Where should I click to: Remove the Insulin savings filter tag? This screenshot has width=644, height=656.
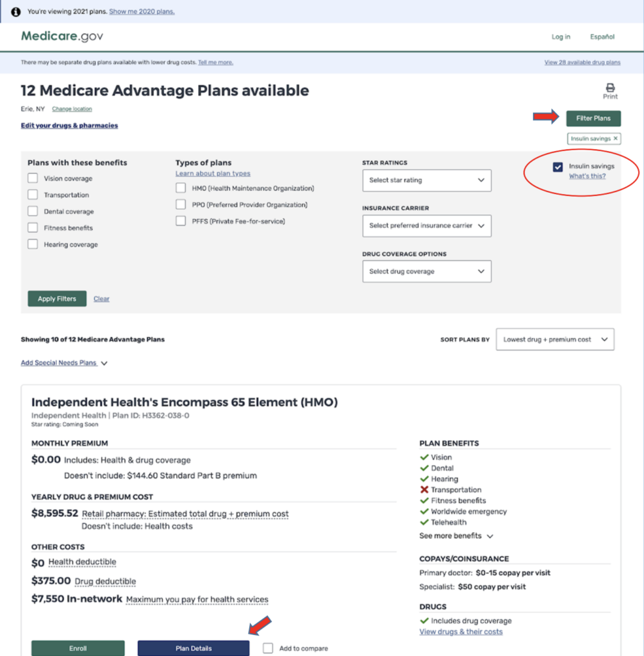616,138
